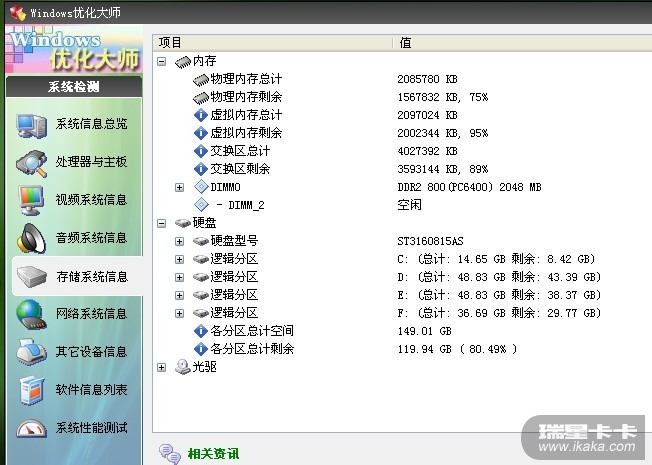
Task: Click the chip icon beside 物理内存总计
Action: 201,79
